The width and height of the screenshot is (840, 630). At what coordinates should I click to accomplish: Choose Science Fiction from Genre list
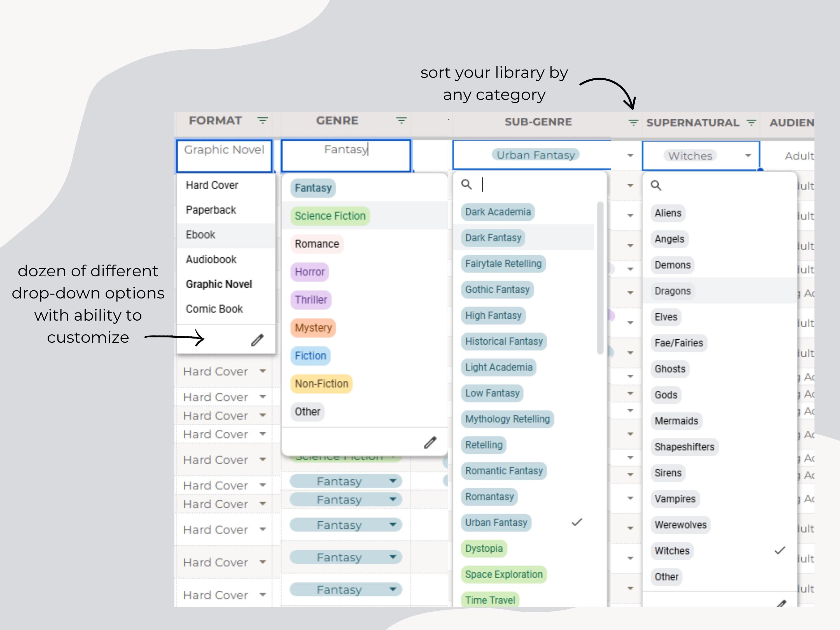click(x=330, y=216)
